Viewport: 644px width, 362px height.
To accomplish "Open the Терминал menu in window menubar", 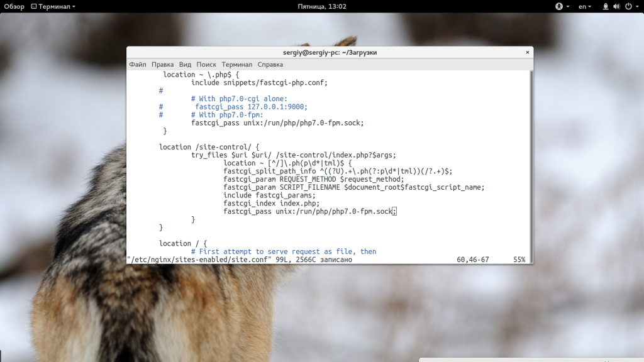I will coord(236,64).
